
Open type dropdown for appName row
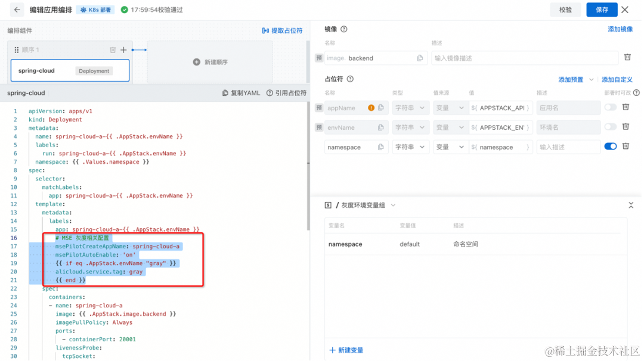click(x=411, y=108)
